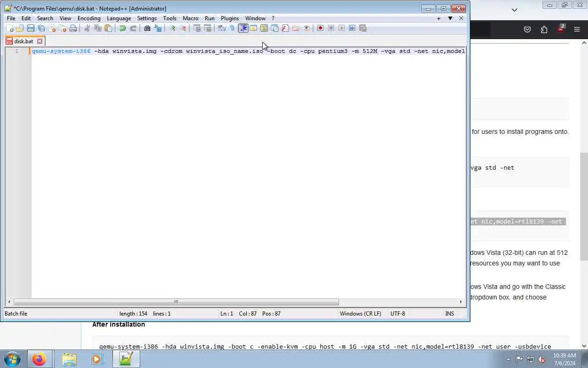Image resolution: width=588 pixels, height=368 pixels.
Task: Click the X button in menu bar
Action: pyautogui.click(x=461, y=18)
